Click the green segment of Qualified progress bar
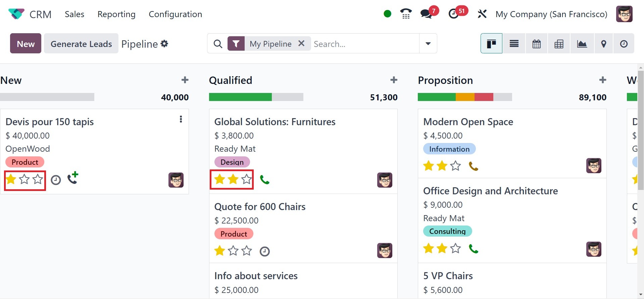This screenshot has width=644, height=299. (x=240, y=97)
